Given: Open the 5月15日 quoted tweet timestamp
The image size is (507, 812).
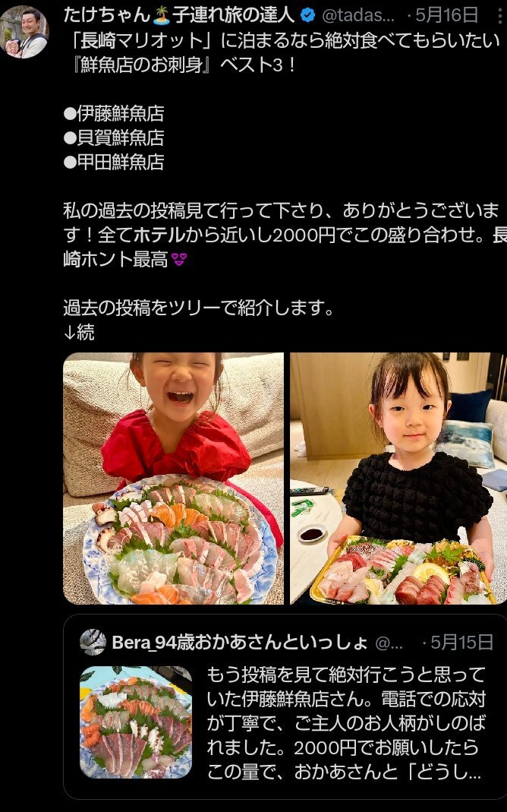Looking at the screenshot, I should (x=462, y=643).
